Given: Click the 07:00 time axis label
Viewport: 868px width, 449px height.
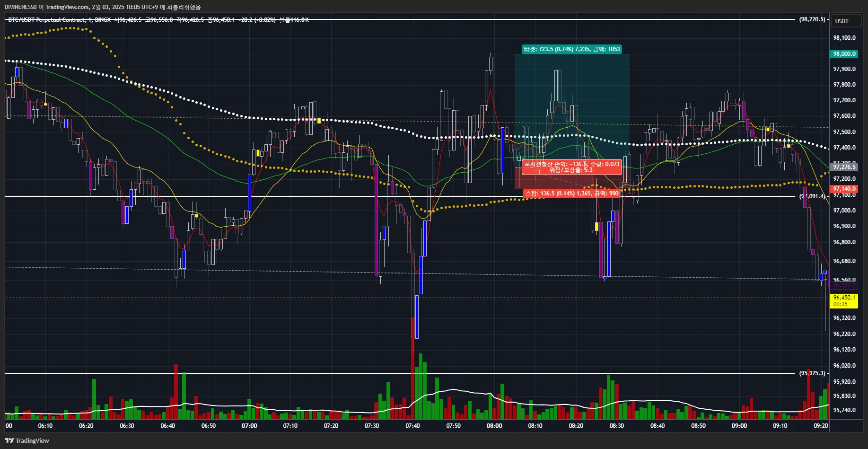Looking at the screenshot, I should (249, 426).
